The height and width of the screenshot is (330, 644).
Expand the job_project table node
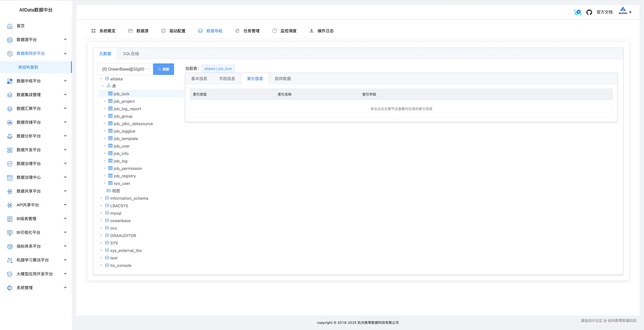[105, 101]
